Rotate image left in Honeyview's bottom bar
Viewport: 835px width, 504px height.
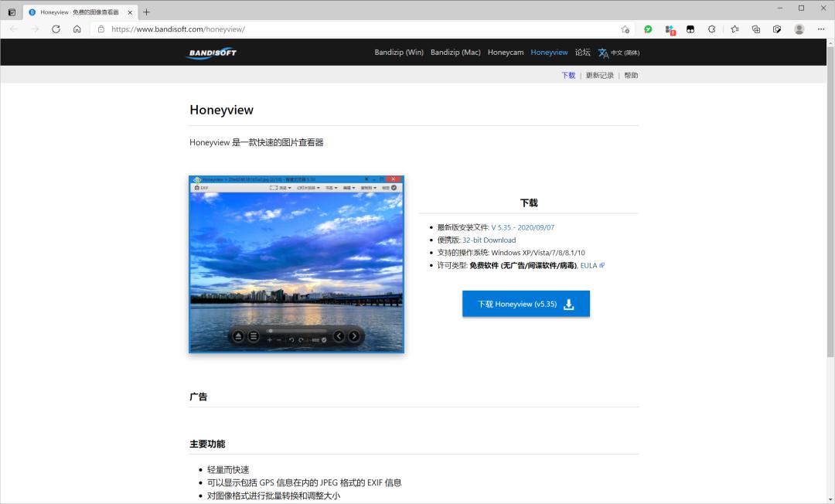[291, 340]
